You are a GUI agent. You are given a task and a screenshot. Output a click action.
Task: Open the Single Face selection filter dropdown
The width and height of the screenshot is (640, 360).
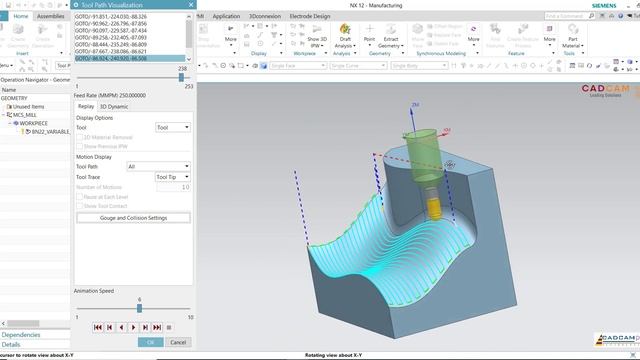point(298,65)
